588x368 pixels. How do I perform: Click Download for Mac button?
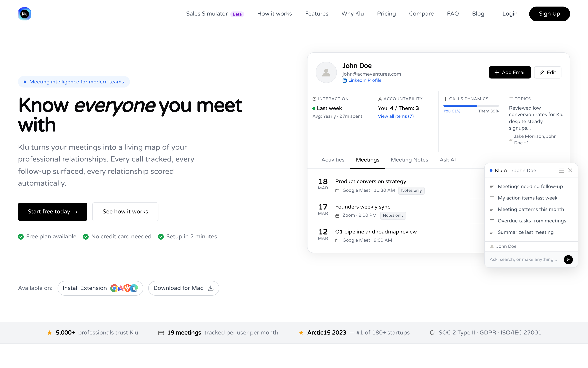tap(184, 288)
